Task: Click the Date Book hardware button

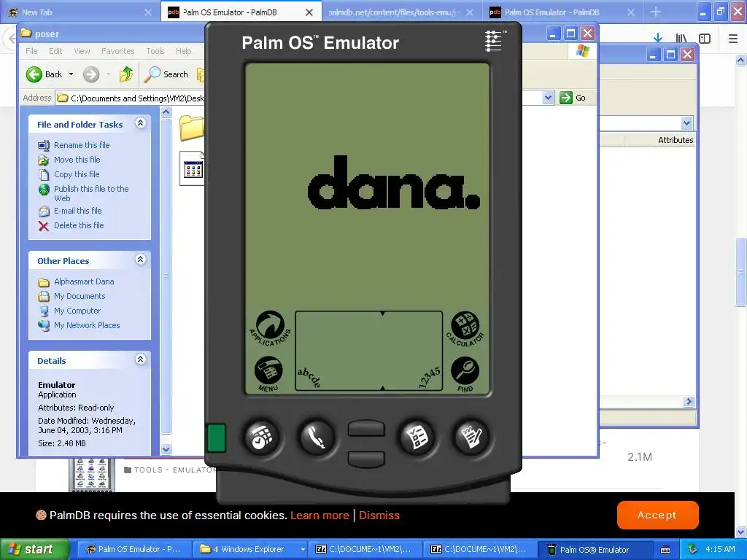Action: click(261, 437)
